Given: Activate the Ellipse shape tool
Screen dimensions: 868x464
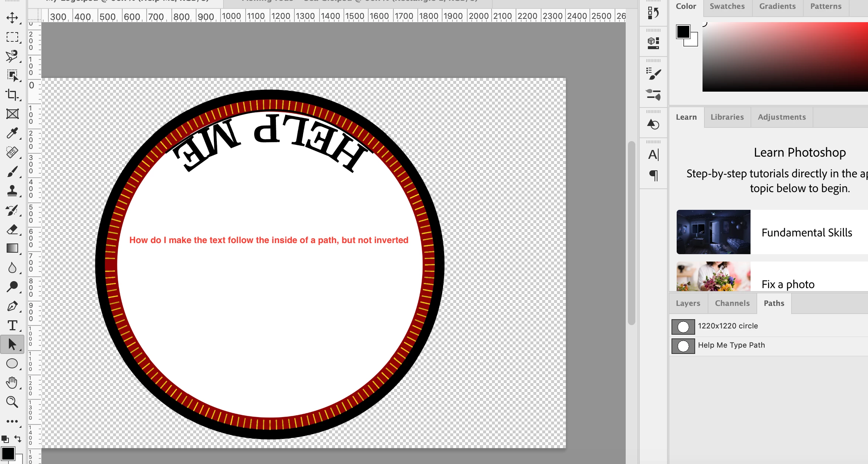Looking at the screenshot, I should point(12,364).
